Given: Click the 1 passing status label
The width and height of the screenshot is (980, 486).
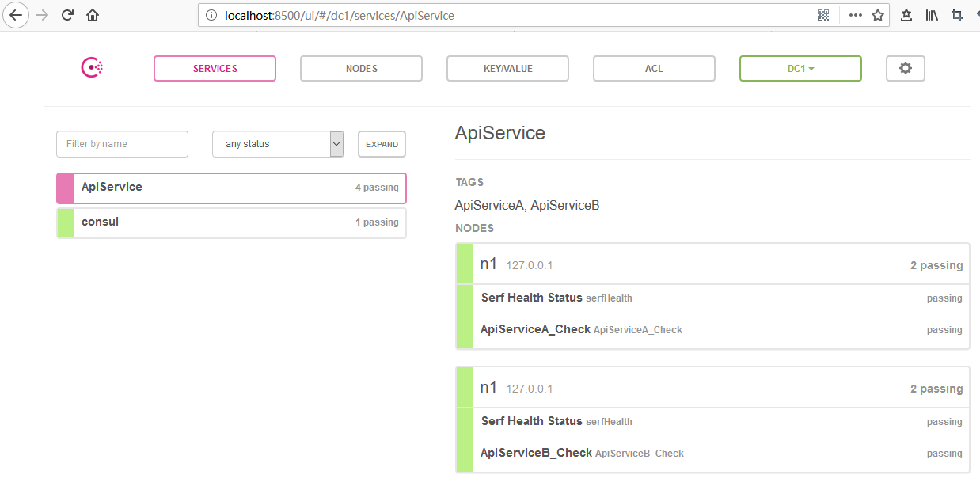Looking at the screenshot, I should coord(377,222).
